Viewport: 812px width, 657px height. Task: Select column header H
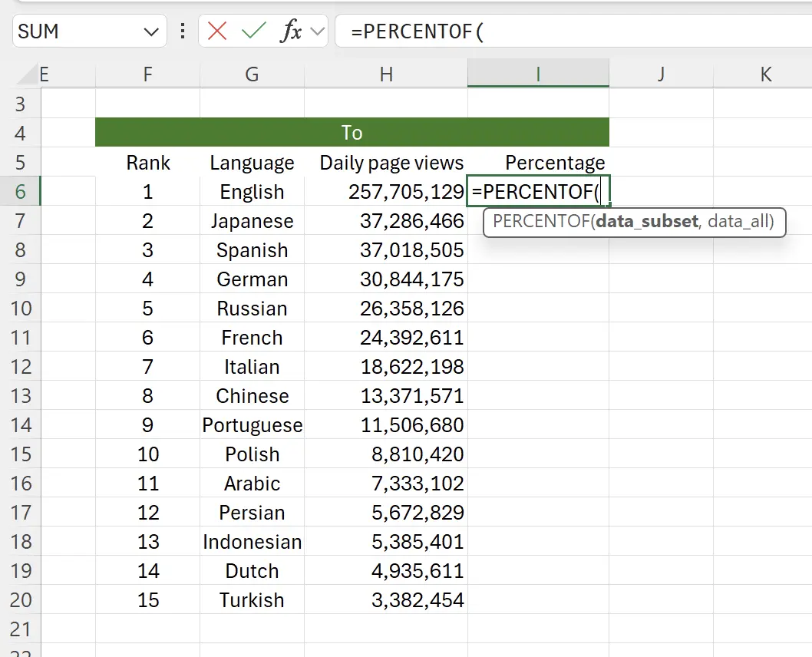coord(386,74)
